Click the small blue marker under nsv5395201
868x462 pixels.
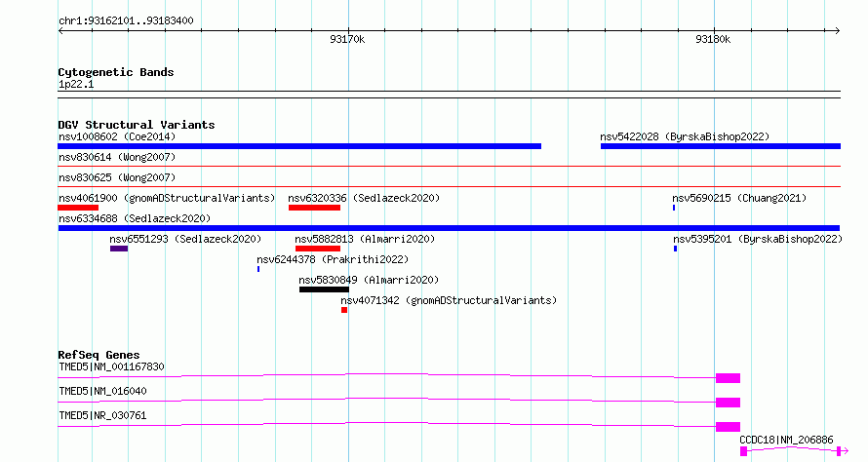click(x=675, y=249)
